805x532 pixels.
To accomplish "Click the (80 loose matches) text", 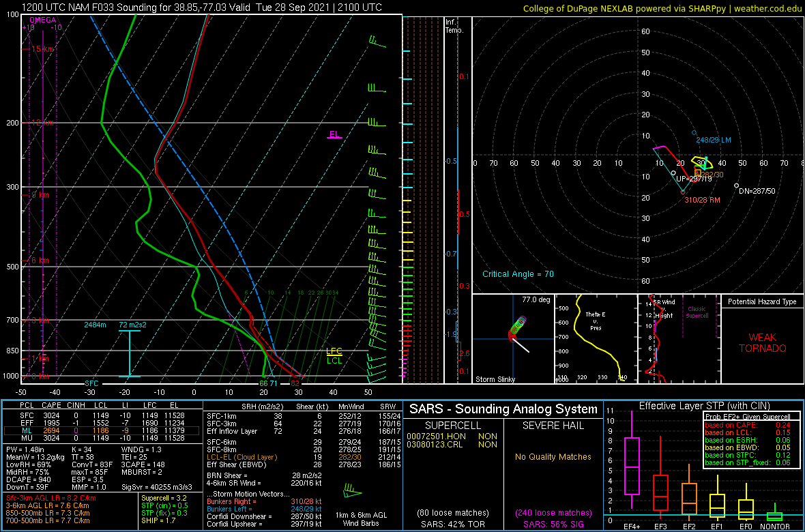I will coord(452,513).
